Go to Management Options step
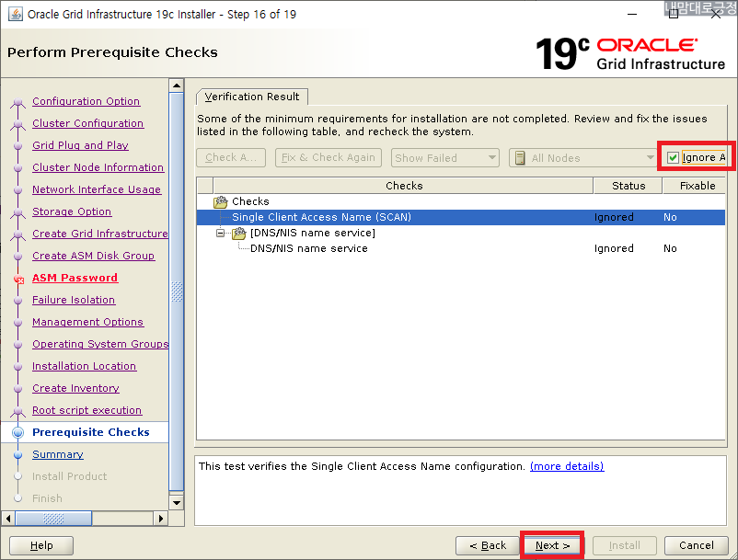 tap(87, 322)
